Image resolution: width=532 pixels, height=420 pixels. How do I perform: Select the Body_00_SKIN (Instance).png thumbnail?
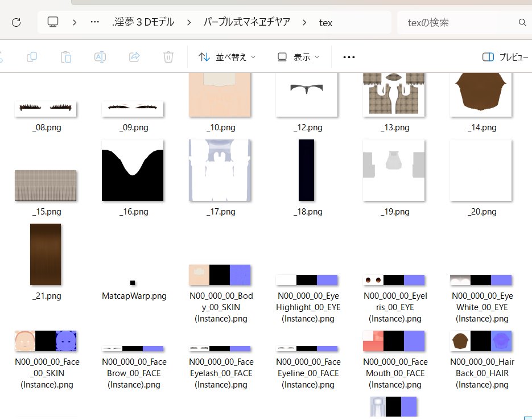pos(220,275)
